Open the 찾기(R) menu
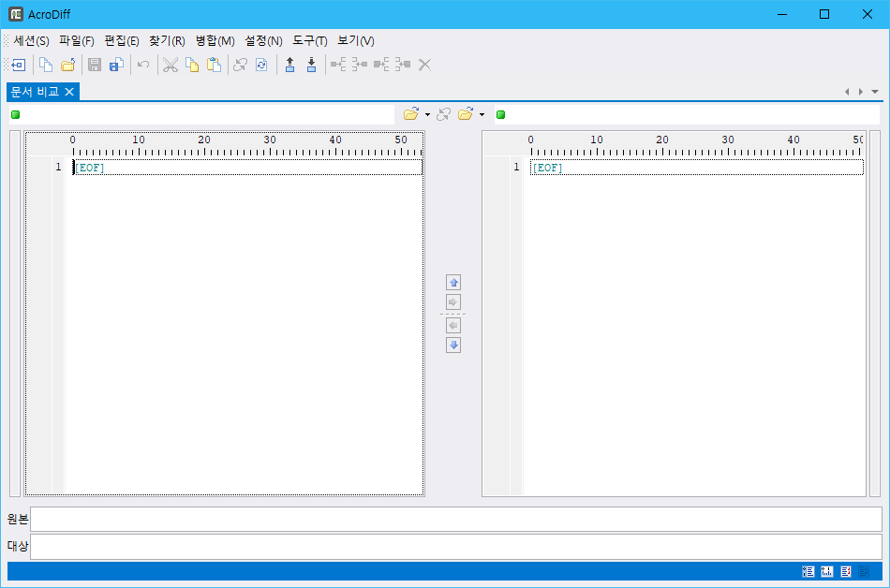890x588 pixels. [167, 41]
